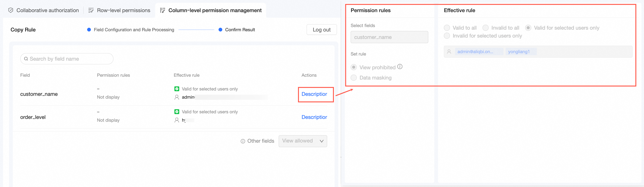Click the search magnifier icon
644x187 pixels.
(26, 59)
